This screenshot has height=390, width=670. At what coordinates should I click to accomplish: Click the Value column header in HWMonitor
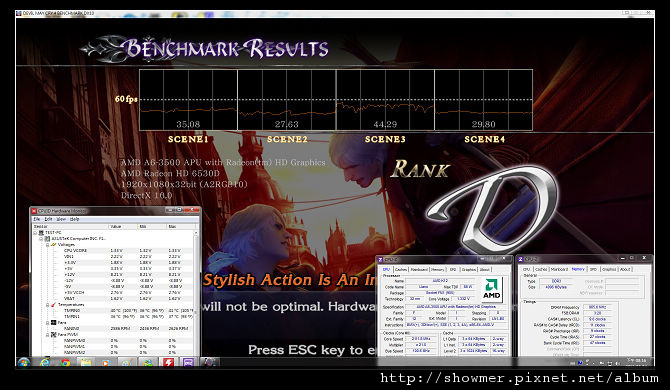pos(123,226)
